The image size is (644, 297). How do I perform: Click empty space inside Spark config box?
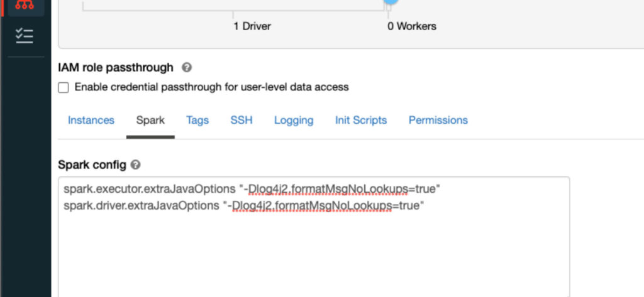coord(313,257)
